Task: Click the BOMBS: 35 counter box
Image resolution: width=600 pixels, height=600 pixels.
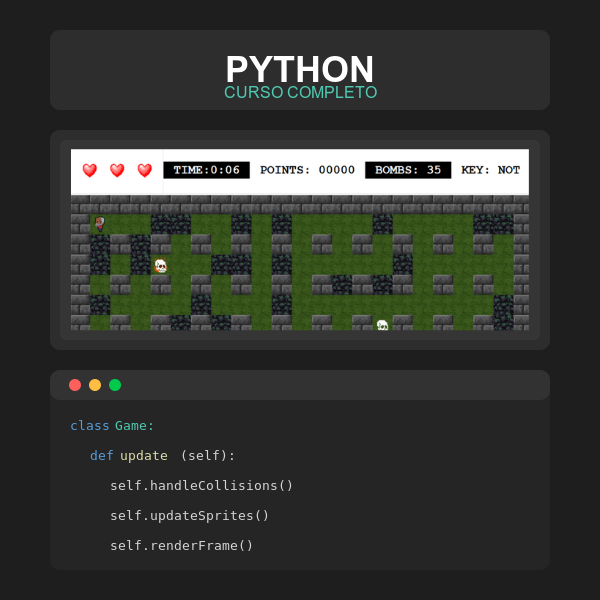Action: pyautogui.click(x=408, y=170)
